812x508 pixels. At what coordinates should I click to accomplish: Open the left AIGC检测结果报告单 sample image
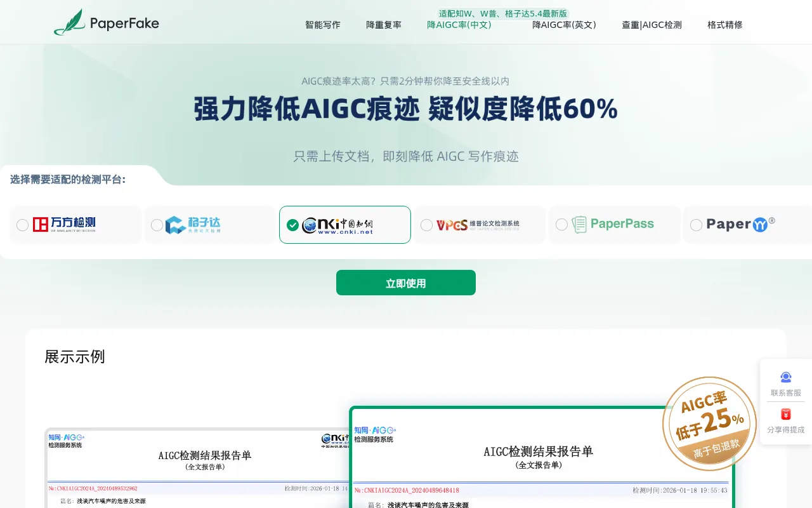coord(197,468)
